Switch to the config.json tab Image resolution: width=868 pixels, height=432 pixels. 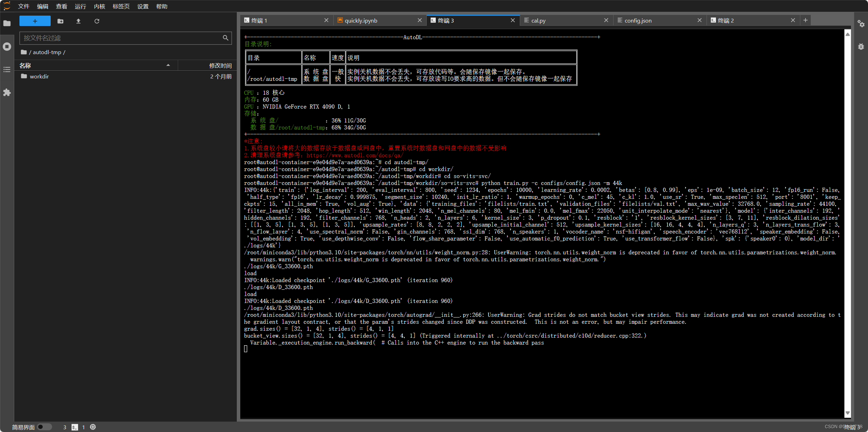click(x=638, y=20)
